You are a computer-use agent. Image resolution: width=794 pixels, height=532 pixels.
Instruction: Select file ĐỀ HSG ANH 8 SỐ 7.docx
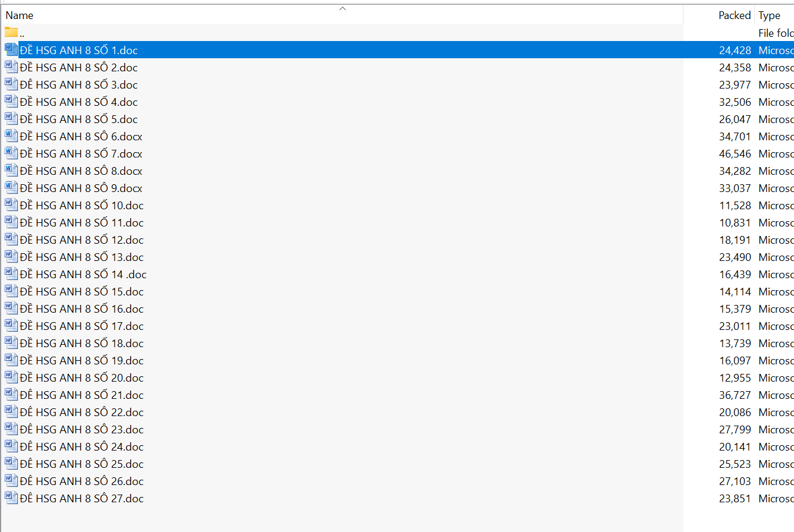click(x=81, y=154)
